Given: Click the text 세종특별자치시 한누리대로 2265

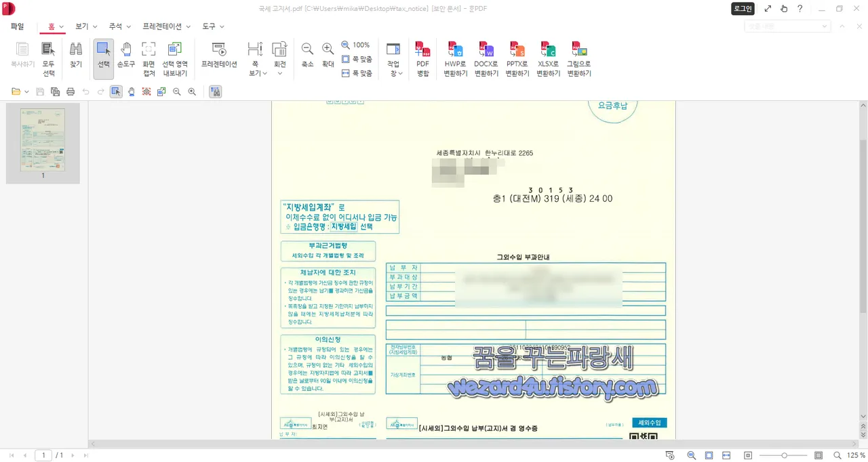Looking at the screenshot, I should 484,153.
